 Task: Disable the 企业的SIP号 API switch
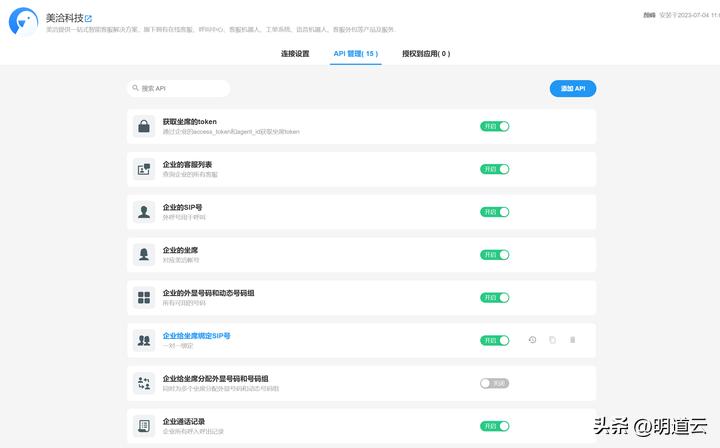pyautogui.click(x=495, y=212)
